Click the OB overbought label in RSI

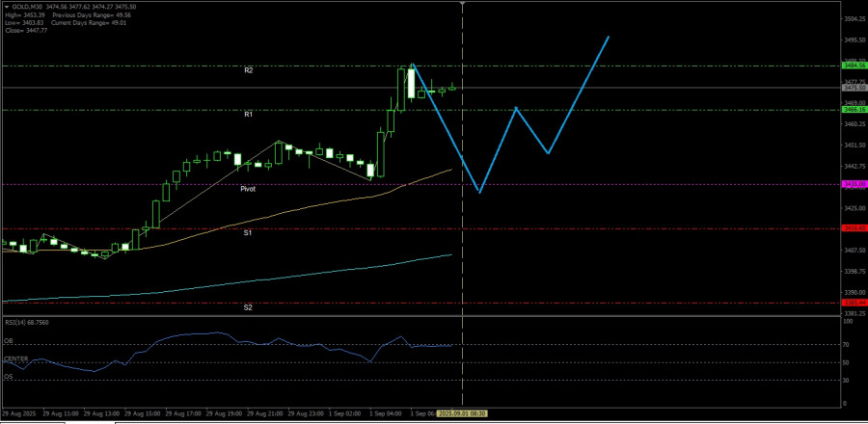(x=9, y=341)
